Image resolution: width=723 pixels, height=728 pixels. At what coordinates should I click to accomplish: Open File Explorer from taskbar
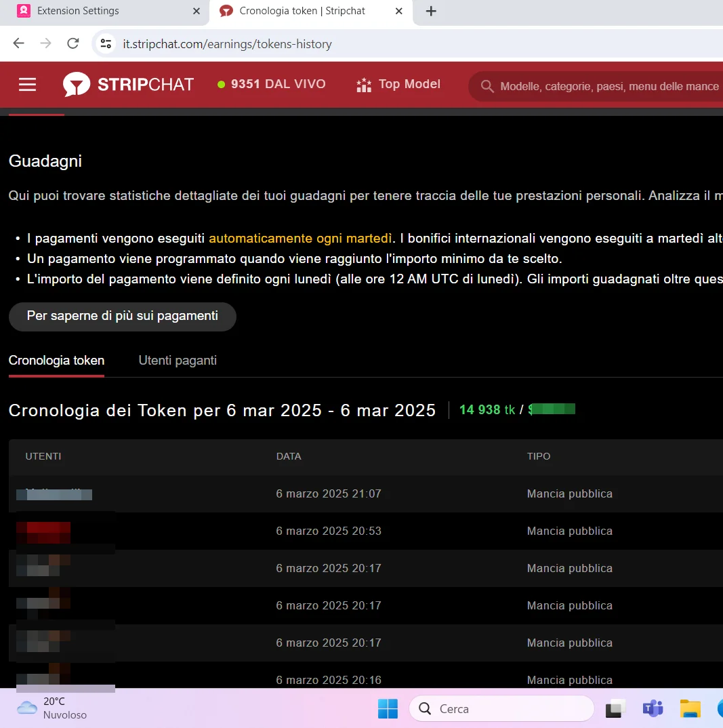click(690, 709)
